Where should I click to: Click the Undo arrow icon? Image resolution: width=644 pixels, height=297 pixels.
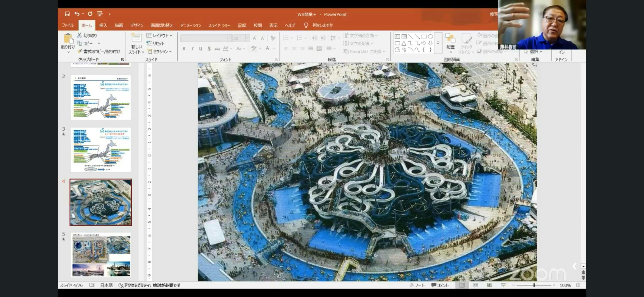point(77,14)
